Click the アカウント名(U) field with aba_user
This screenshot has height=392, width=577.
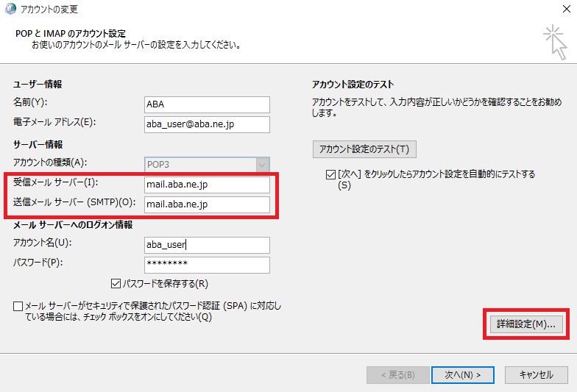coord(207,245)
